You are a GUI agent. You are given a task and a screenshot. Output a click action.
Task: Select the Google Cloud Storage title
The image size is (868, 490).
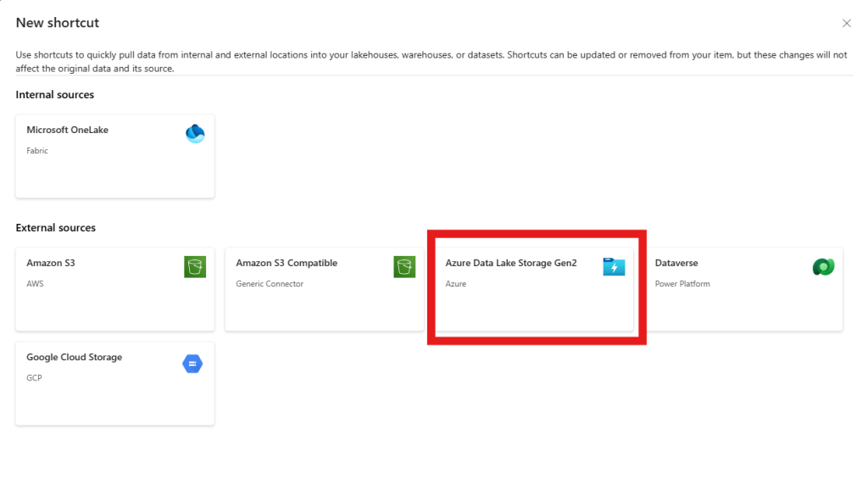pos(75,357)
